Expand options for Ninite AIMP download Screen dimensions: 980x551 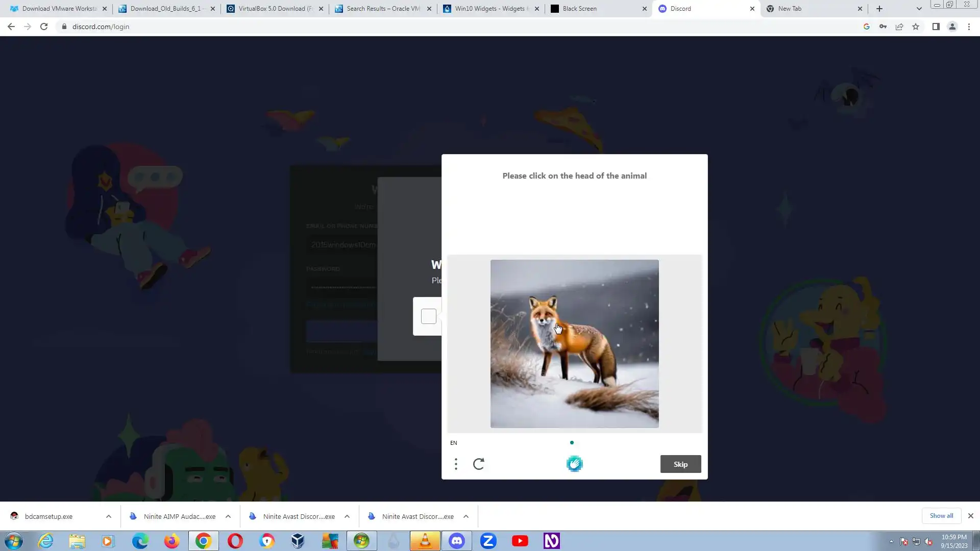pyautogui.click(x=228, y=516)
